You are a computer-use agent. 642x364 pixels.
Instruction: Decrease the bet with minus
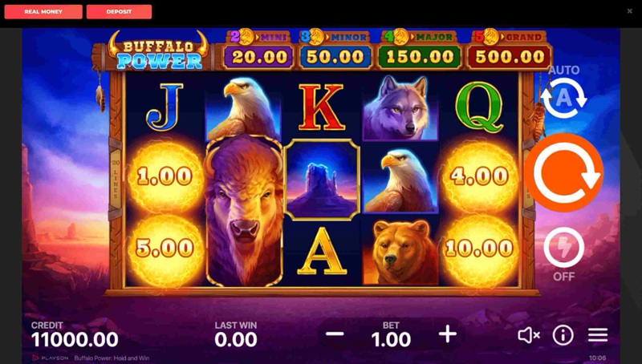(335, 334)
